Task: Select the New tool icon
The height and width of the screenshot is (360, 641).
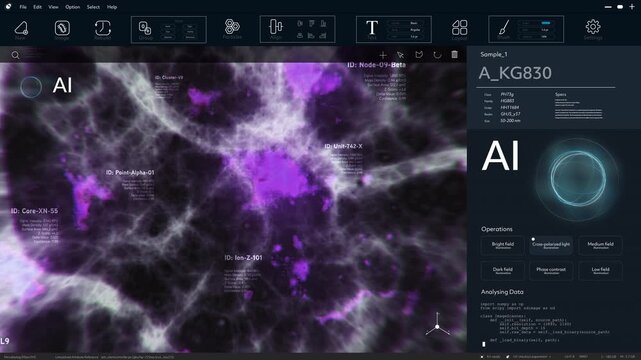Action: coord(20,28)
